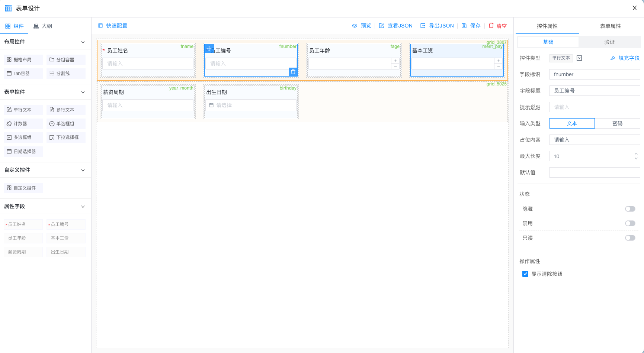Collapse the 属性字段 section
The height and width of the screenshot is (353, 644).
(x=83, y=207)
